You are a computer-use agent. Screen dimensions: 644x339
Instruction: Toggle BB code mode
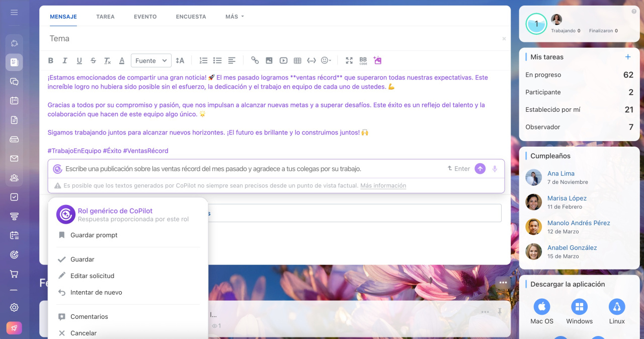point(363,60)
